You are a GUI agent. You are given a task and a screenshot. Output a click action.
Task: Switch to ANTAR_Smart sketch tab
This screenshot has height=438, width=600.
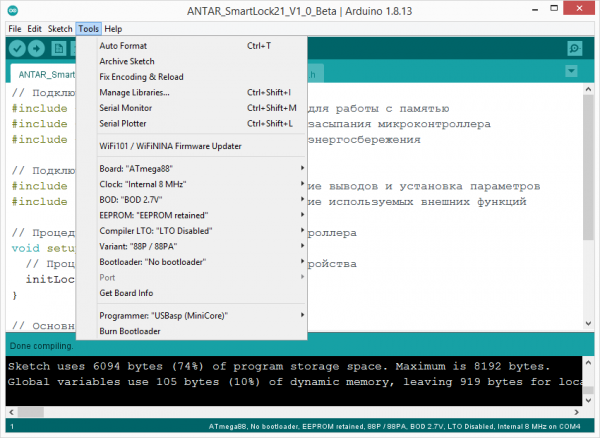point(43,74)
